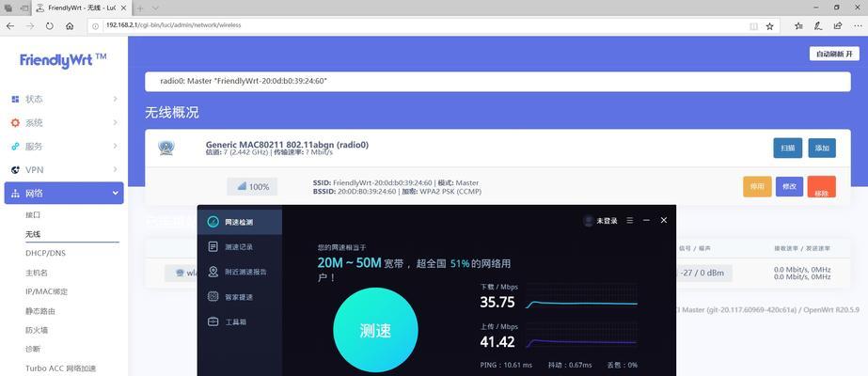
Task: Open browser settings and more ellipsis
Action: [857, 26]
